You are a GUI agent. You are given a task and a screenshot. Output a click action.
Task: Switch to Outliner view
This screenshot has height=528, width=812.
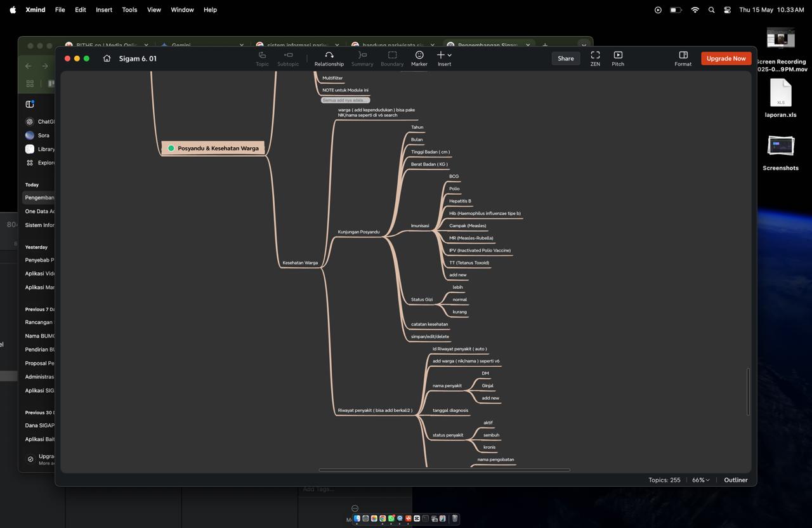coord(736,480)
